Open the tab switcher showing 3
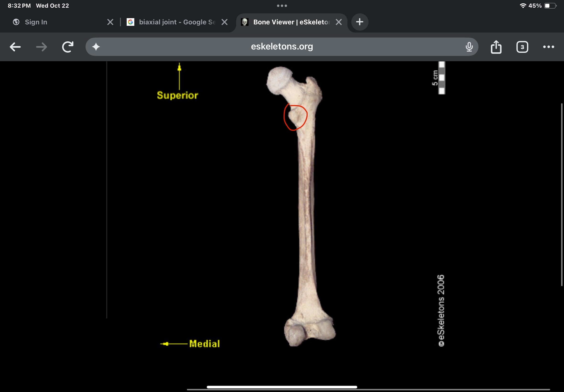The width and height of the screenshot is (564, 392). click(x=522, y=47)
